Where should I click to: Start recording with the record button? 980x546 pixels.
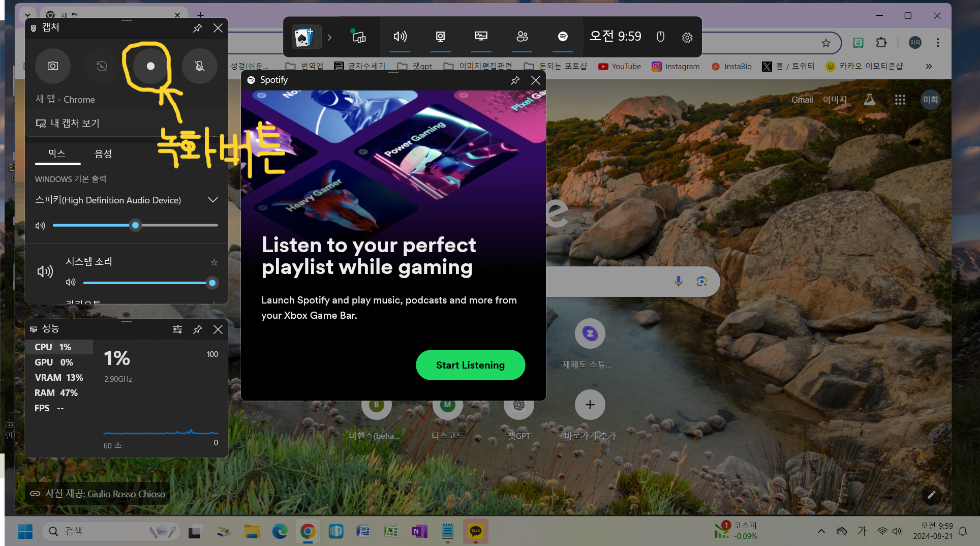pyautogui.click(x=150, y=66)
